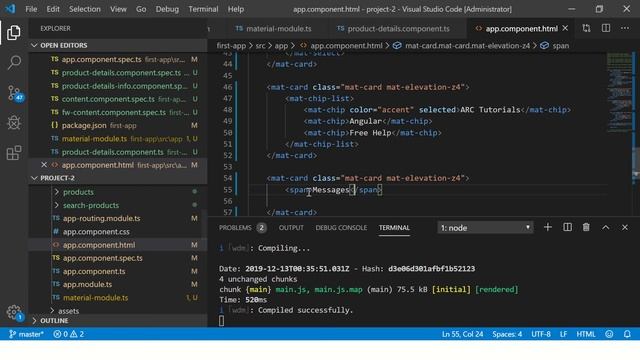Click errors and warnings count in status bar
640x360 pixels.
point(69,334)
